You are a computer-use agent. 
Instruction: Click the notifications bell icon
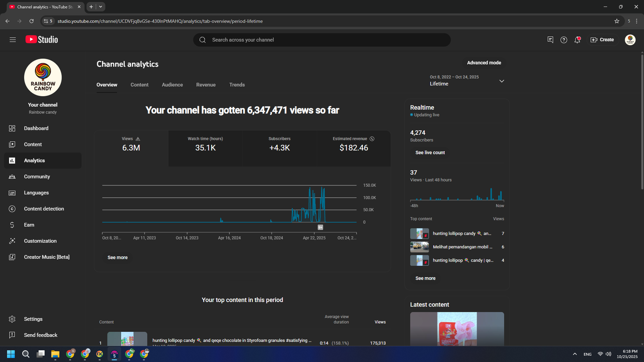click(x=577, y=40)
